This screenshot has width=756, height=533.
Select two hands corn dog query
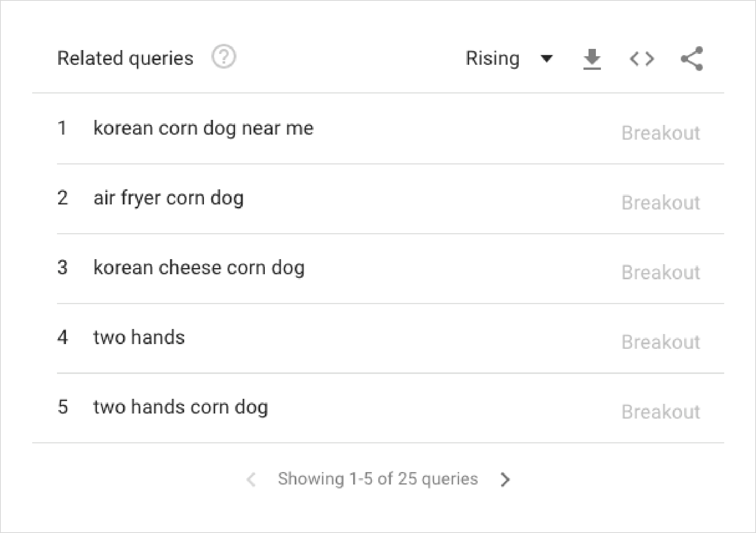(181, 407)
